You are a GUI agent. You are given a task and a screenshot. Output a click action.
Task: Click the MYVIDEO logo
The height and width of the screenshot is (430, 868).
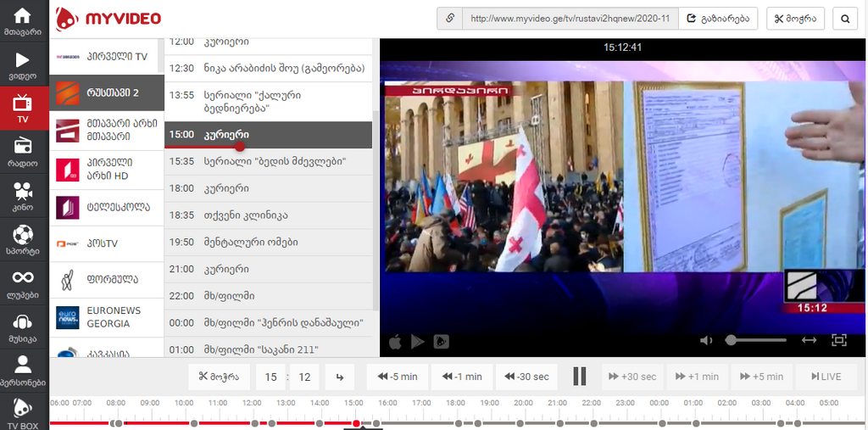tap(108, 20)
